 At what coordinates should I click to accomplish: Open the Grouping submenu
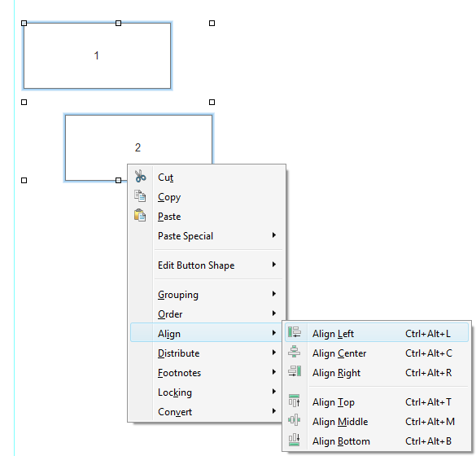(207, 295)
